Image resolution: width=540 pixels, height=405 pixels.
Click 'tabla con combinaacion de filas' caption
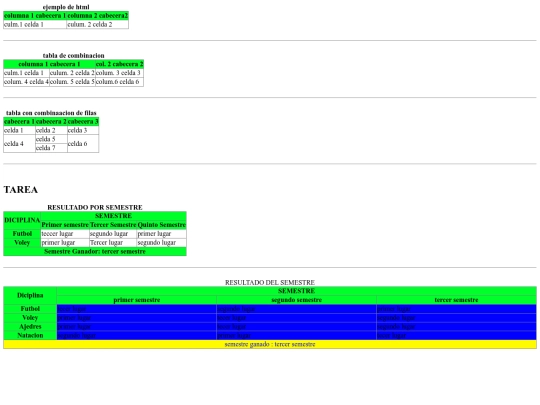coord(51,113)
